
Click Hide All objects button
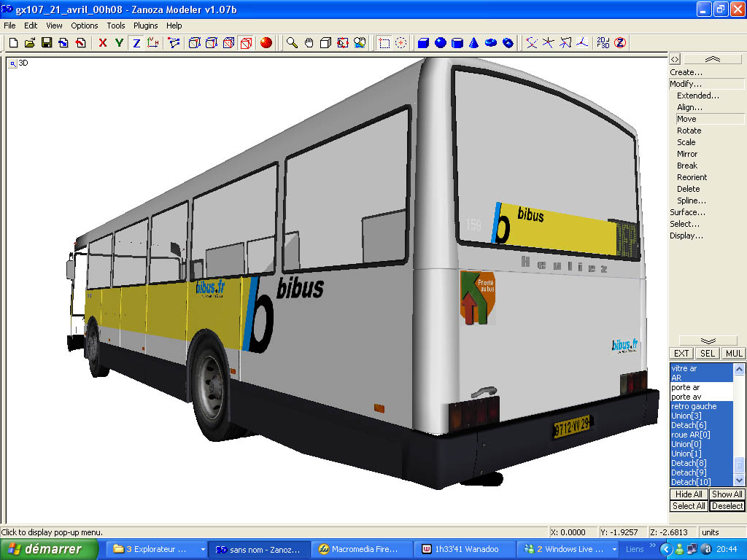coord(689,494)
